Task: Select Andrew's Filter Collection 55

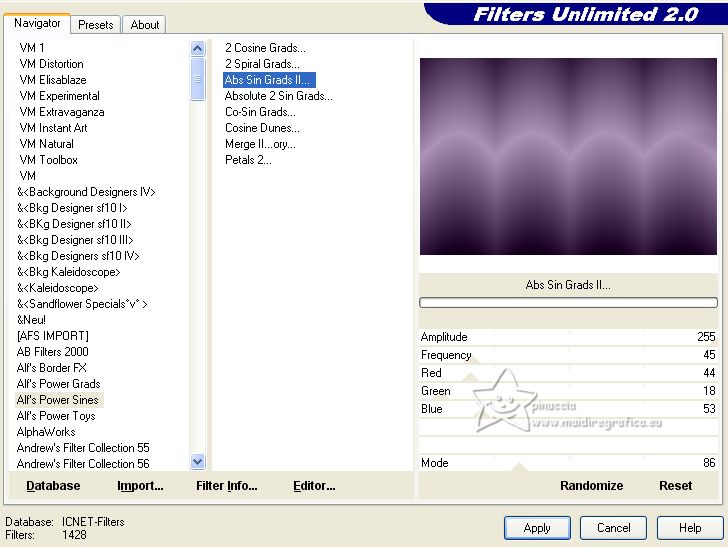Action: pos(83,448)
